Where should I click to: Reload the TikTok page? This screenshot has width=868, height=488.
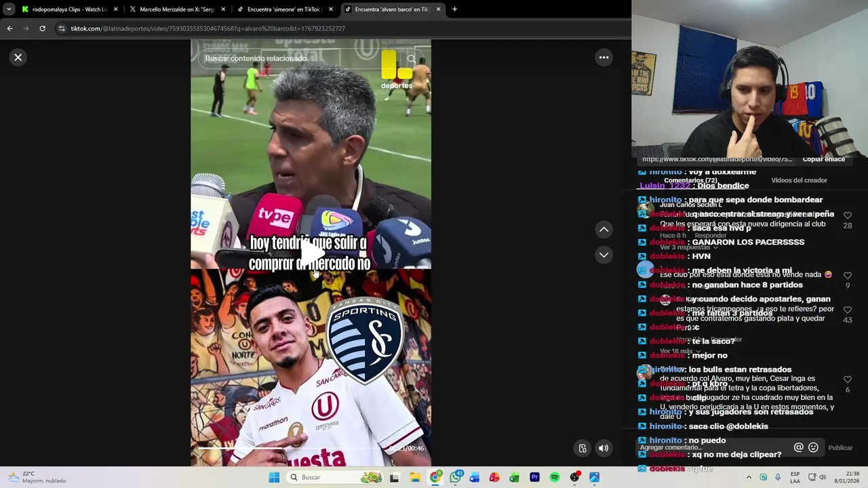[42, 28]
